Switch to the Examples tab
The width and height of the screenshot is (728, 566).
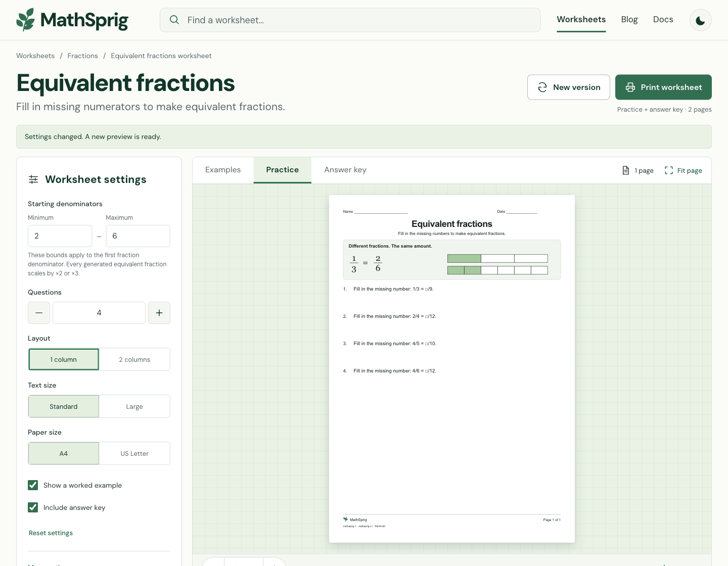(223, 170)
